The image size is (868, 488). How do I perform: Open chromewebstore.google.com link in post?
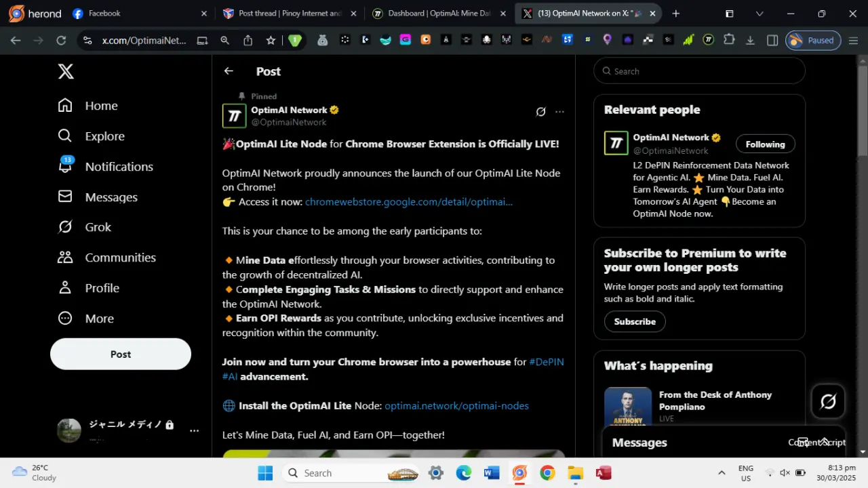point(409,202)
